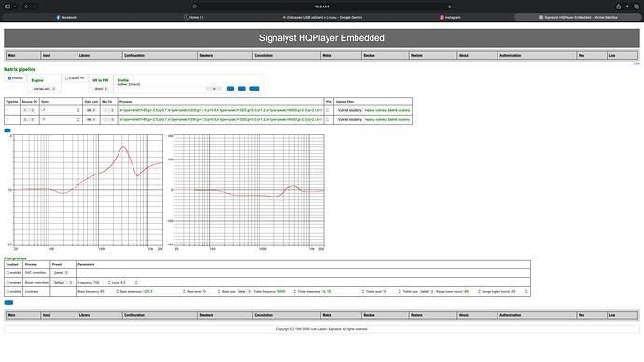Select the Plot radio for pipeline 1

[328, 110]
